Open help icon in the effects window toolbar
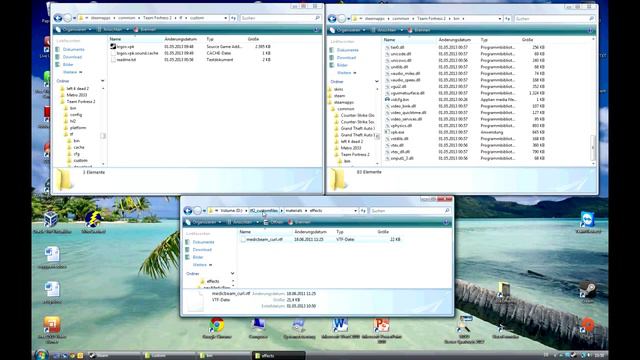The width and height of the screenshot is (640, 360). point(446,222)
